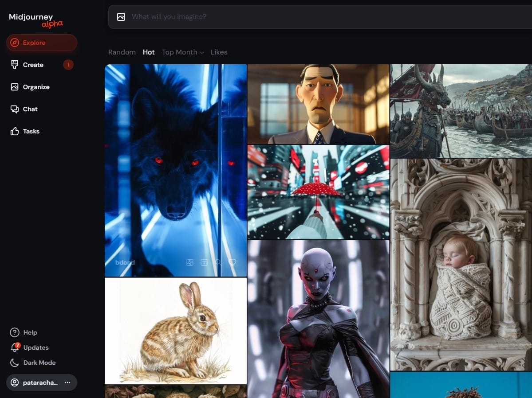Open account menu via three dots

(67, 382)
